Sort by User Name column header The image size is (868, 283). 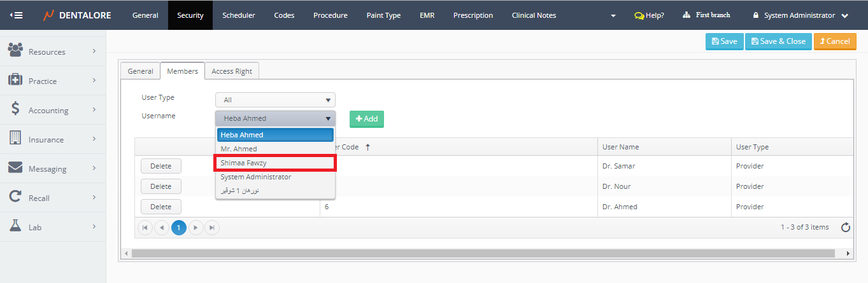click(x=621, y=147)
